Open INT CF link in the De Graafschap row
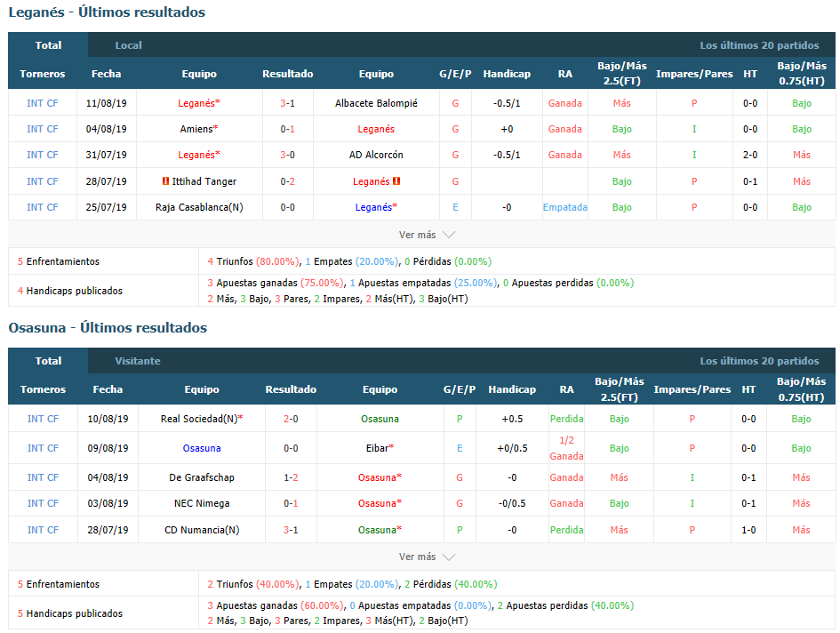The image size is (840, 633). tap(43, 477)
